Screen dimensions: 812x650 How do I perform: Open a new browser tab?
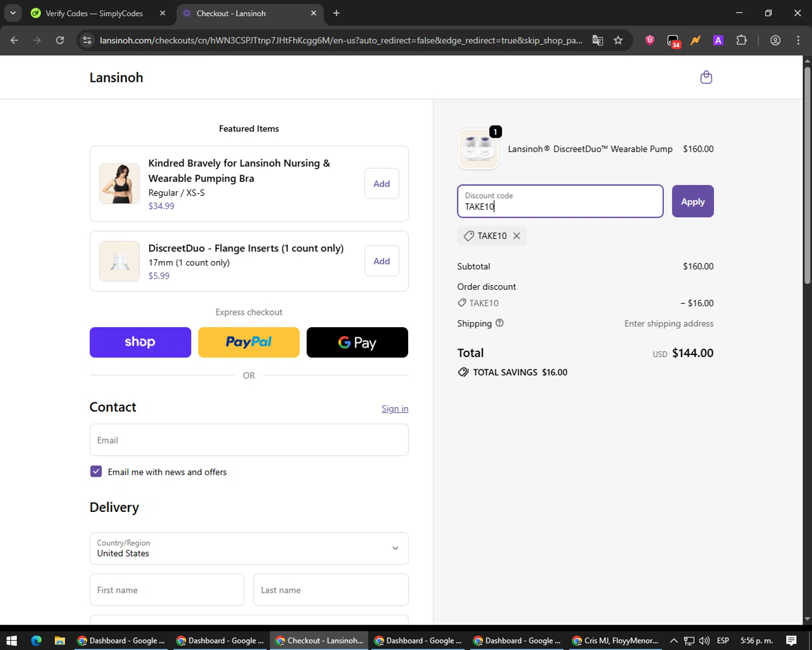337,13
